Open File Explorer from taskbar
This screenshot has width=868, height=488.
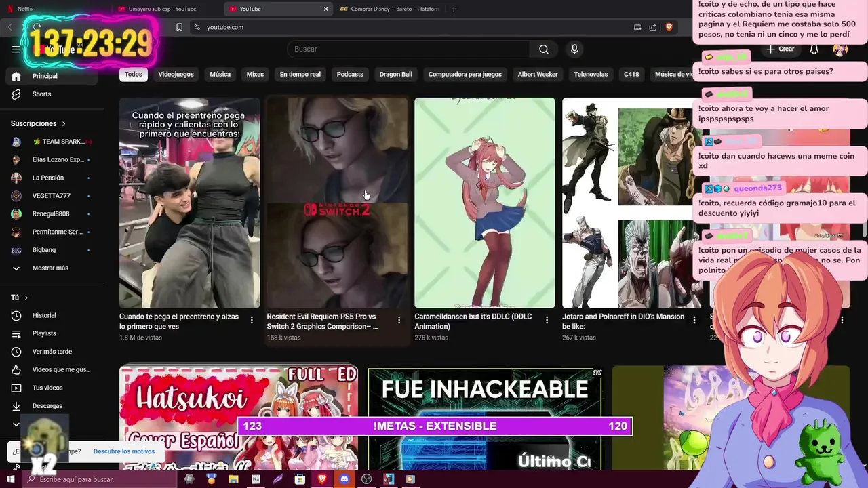233,479
